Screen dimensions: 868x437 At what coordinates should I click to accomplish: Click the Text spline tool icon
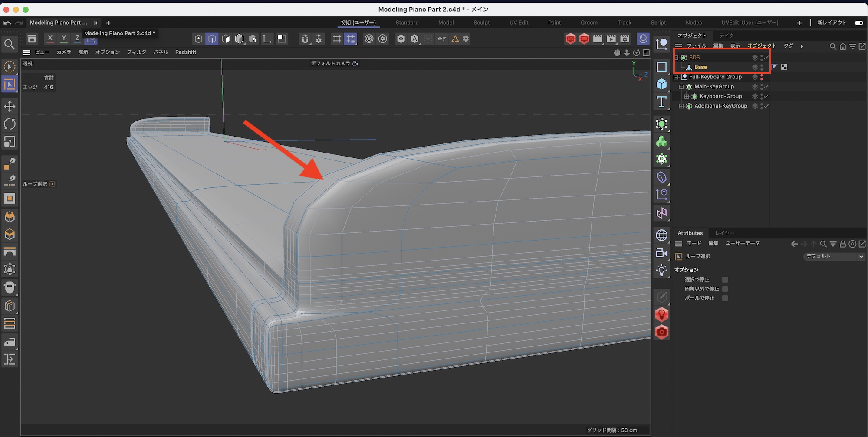[x=661, y=102]
